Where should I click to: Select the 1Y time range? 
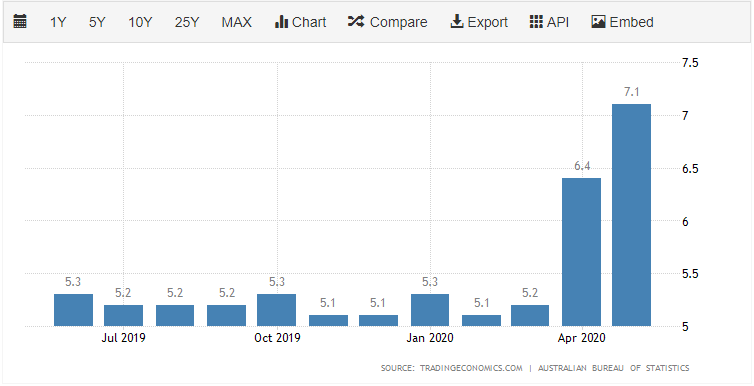[x=58, y=22]
